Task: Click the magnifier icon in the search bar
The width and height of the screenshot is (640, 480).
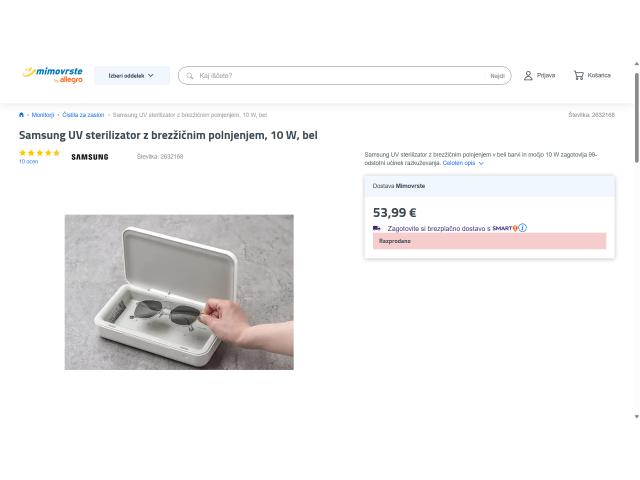Action: point(190,76)
